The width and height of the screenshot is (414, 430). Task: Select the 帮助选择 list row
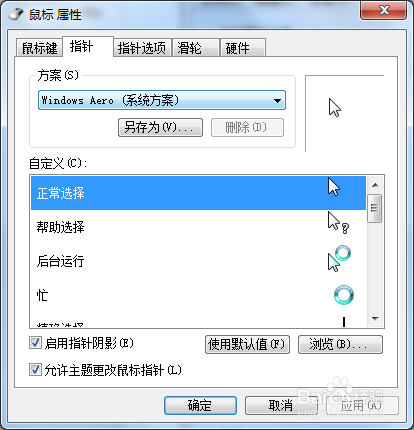coord(198,227)
